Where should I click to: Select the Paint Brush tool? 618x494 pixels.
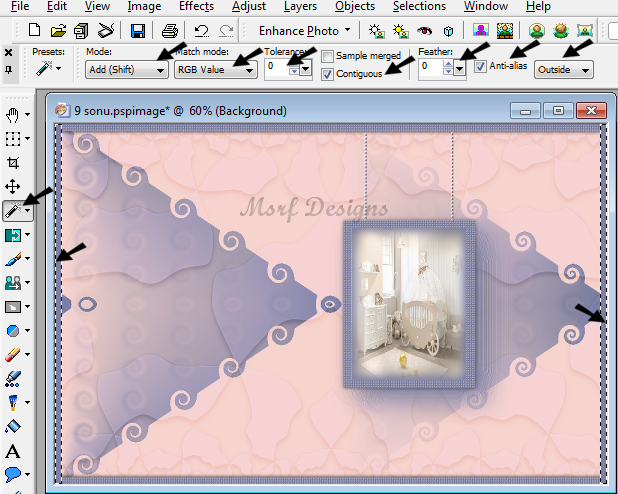(12, 259)
